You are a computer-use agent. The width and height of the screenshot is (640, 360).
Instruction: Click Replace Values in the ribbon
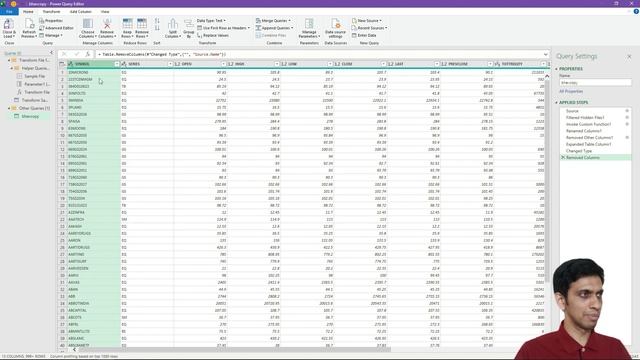[x=213, y=36]
